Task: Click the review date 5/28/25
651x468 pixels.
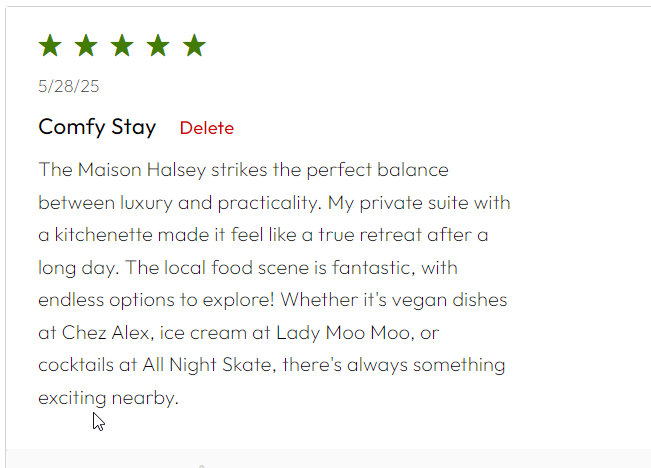Action: (x=69, y=86)
